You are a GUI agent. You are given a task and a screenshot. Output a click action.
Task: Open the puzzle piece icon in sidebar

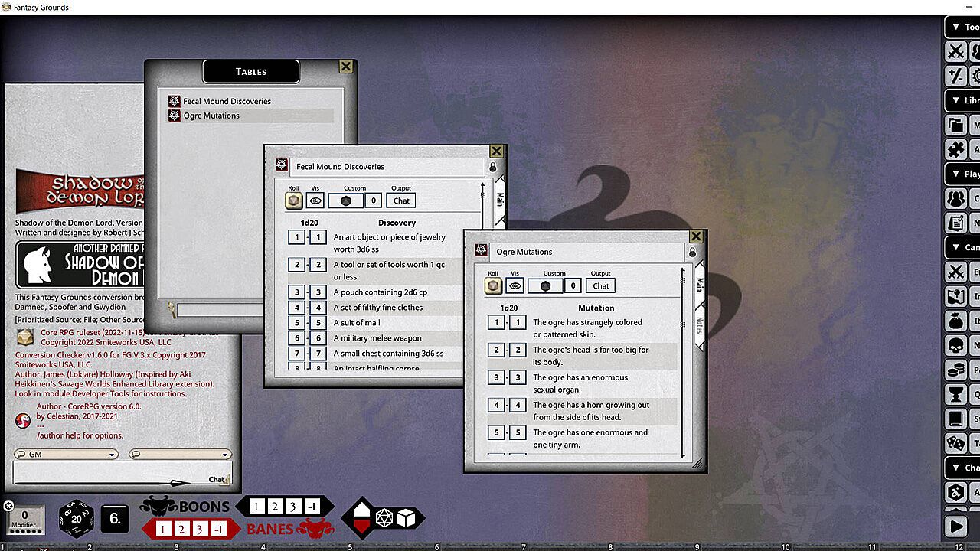point(955,149)
